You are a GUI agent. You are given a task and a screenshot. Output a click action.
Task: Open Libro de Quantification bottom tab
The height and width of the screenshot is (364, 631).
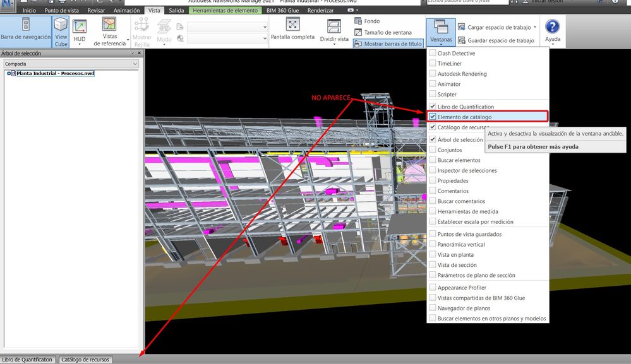(27, 360)
